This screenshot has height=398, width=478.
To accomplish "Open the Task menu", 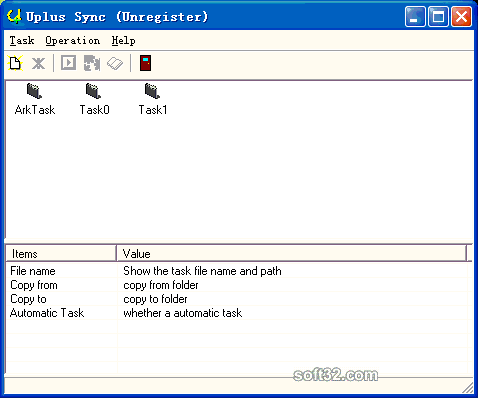I will coord(22,40).
